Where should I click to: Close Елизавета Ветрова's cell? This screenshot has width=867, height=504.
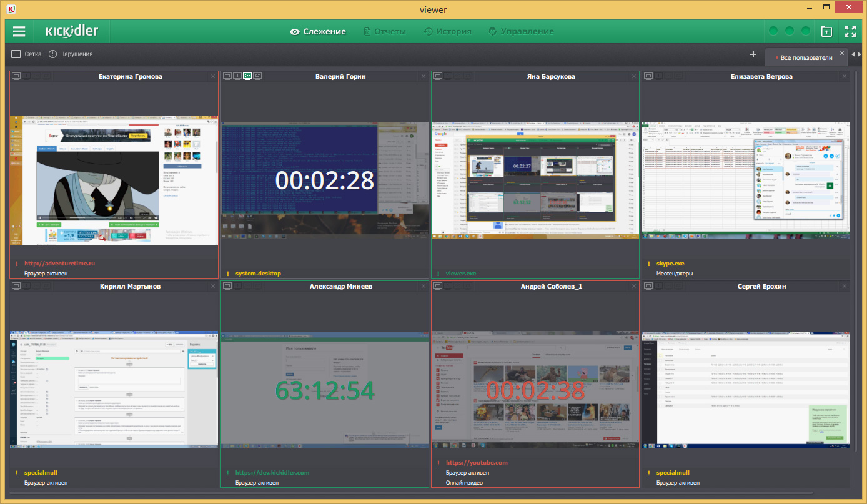pos(845,76)
